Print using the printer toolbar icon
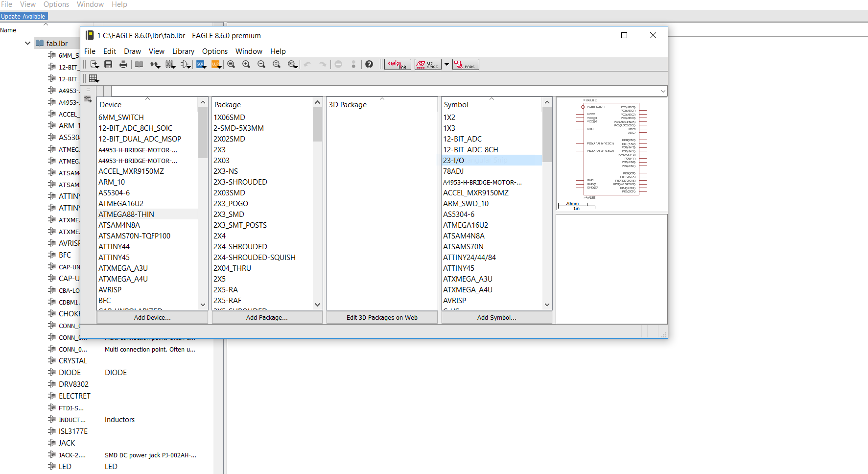868x474 pixels. [x=123, y=64]
